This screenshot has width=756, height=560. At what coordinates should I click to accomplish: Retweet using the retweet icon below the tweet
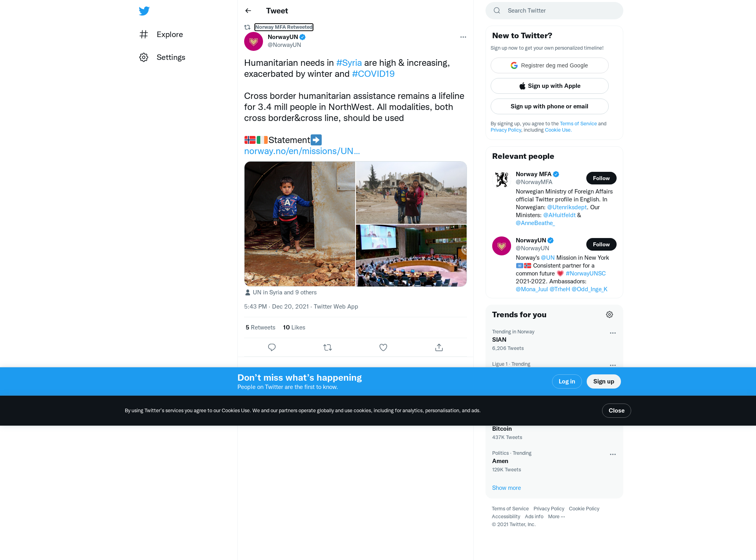coord(328,347)
